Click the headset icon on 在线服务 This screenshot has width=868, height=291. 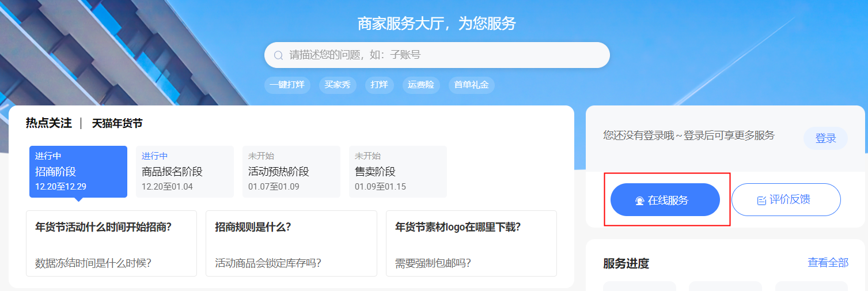(x=639, y=201)
